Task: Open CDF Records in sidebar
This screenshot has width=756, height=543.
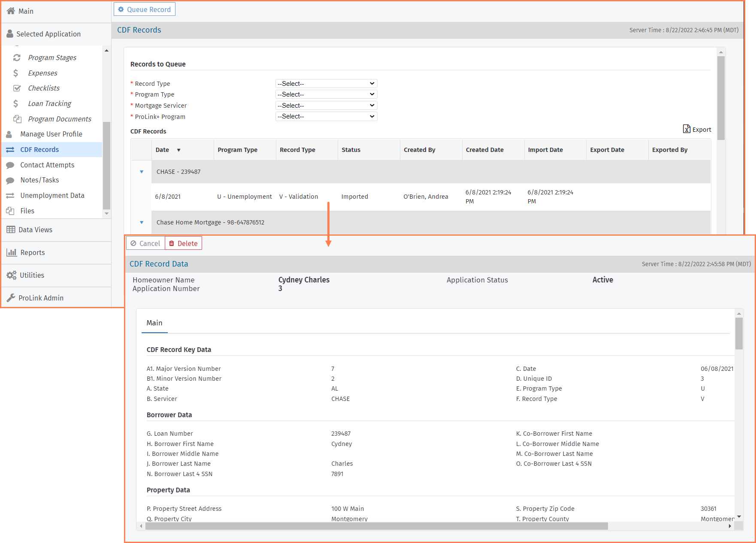Action: coord(39,149)
